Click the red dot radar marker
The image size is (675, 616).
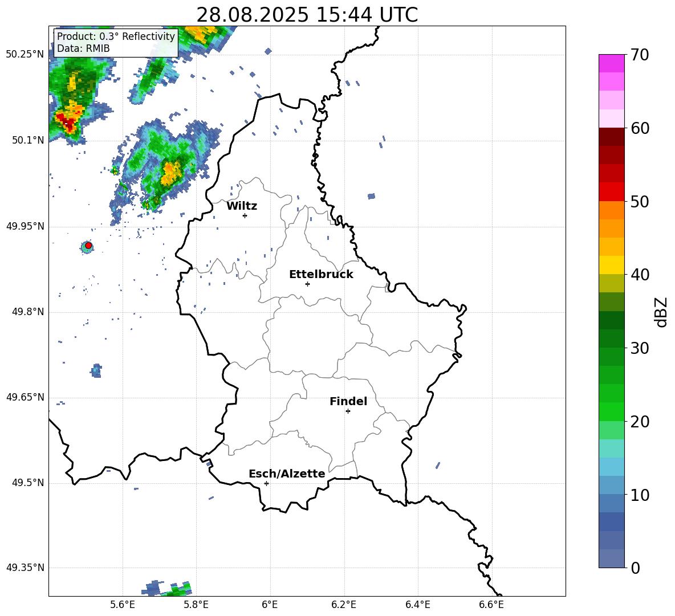(x=88, y=246)
